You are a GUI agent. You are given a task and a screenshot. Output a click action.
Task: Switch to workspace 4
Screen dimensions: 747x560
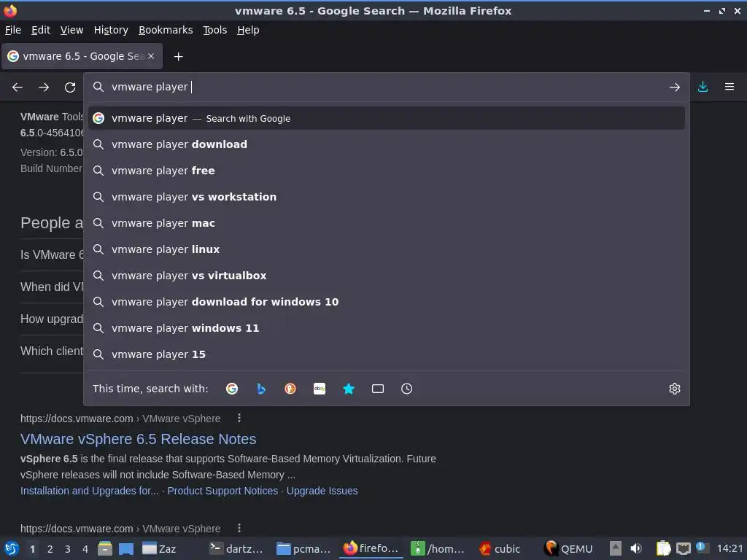point(85,549)
